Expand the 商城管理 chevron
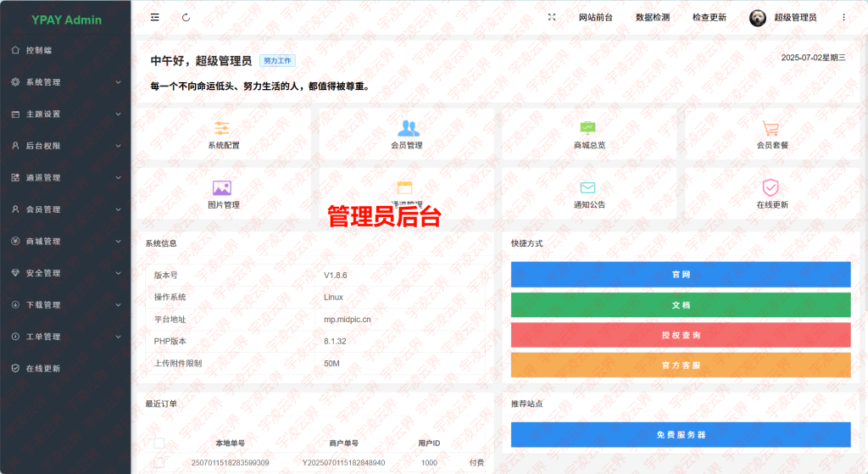Screen dimensions: 868x474 click(x=118, y=242)
